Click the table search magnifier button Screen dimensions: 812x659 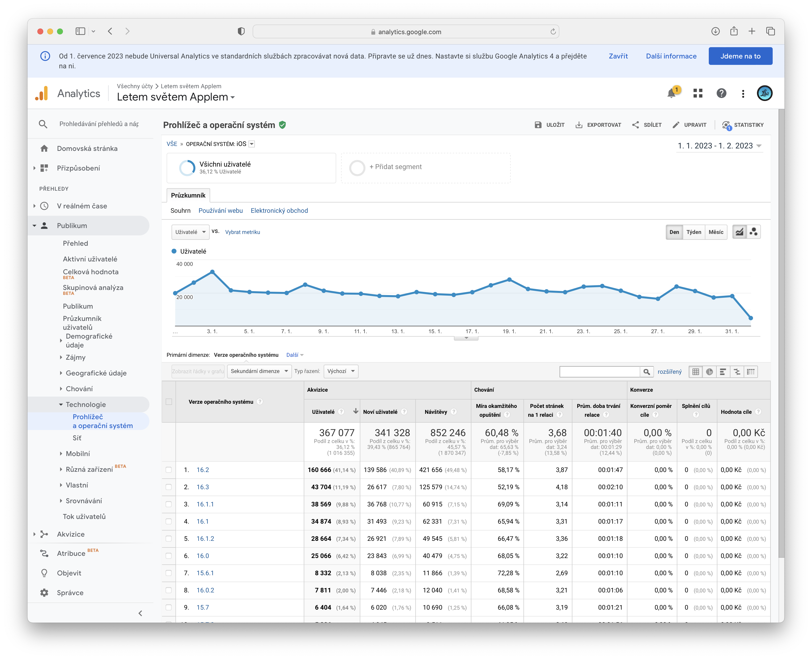tap(647, 372)
